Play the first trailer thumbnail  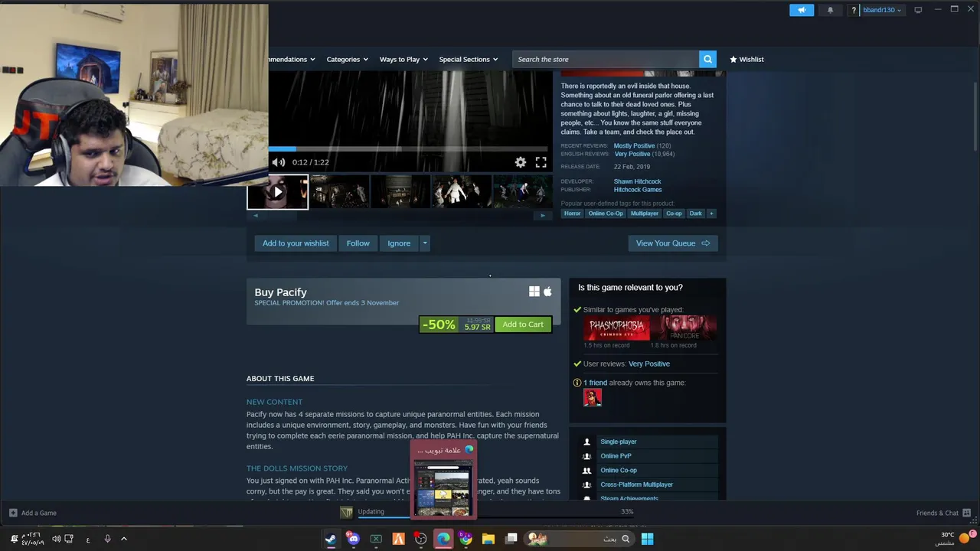(x=277, y=192)
